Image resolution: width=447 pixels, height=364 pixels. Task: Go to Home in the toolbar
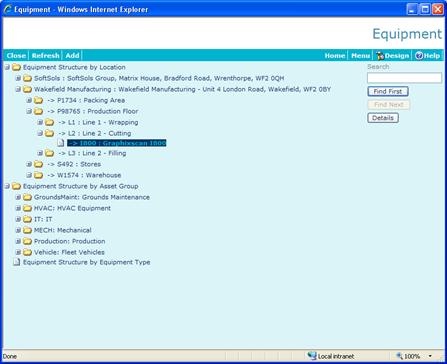pos(335,56)
